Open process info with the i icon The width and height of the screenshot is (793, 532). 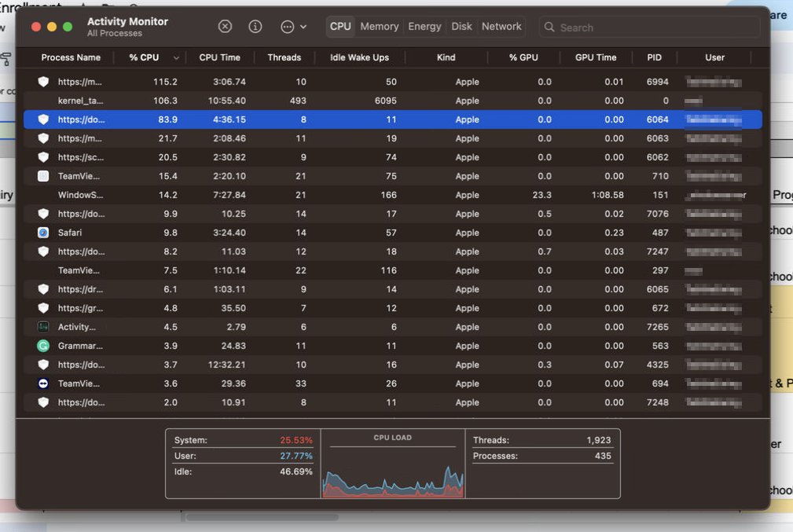tap(255, 27)
